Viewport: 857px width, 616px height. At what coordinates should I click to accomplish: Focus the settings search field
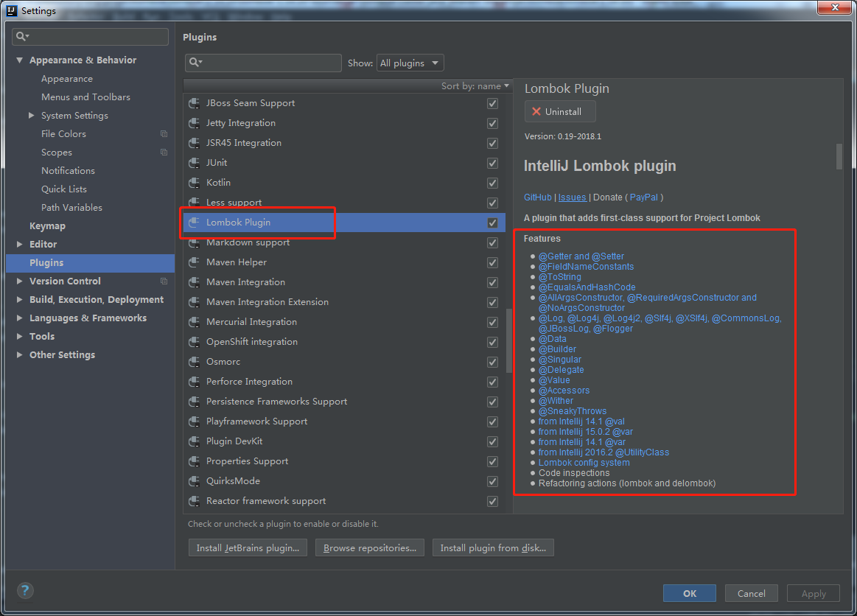(90, 37)
